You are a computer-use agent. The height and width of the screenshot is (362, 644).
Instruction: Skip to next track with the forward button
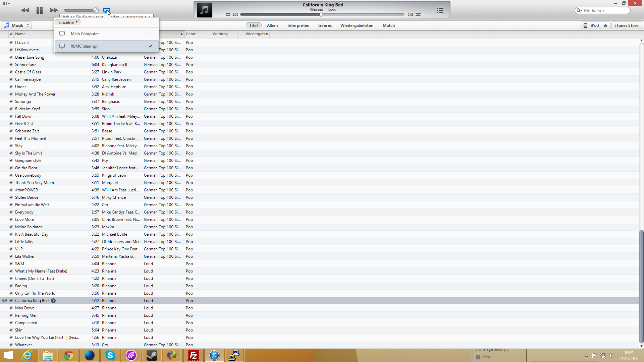coord(54,10)
